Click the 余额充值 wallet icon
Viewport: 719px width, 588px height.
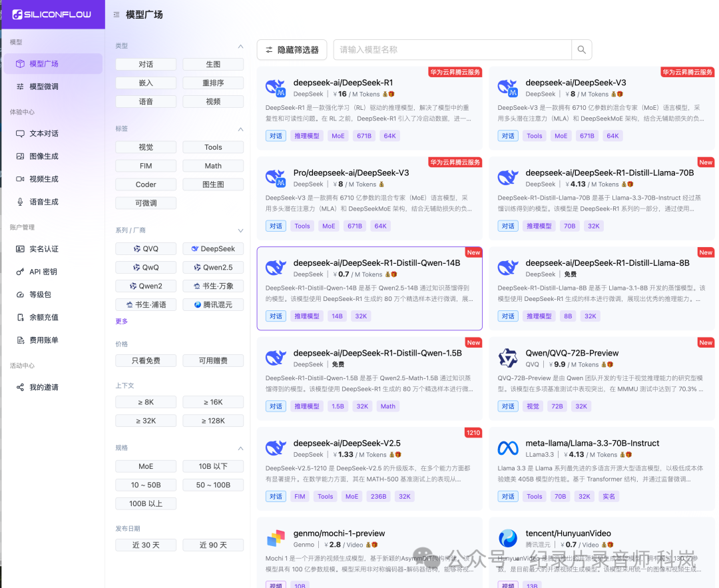point(20,318)
